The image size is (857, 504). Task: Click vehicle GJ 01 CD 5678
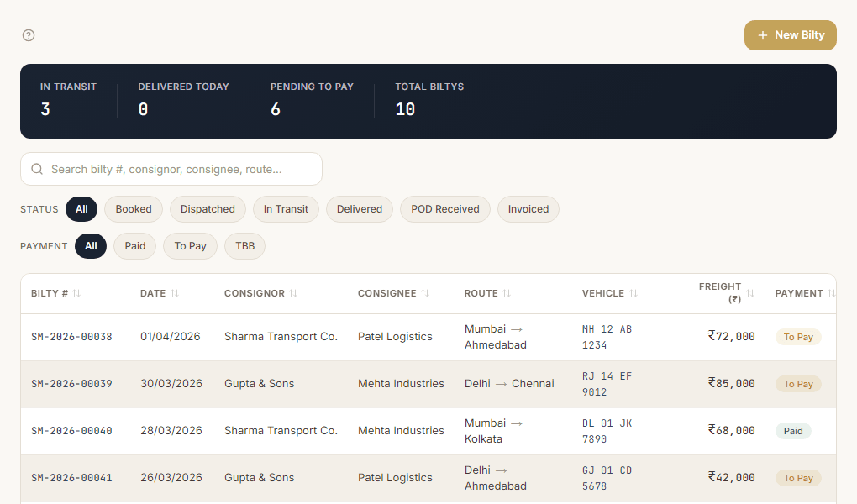pos(607,478)
